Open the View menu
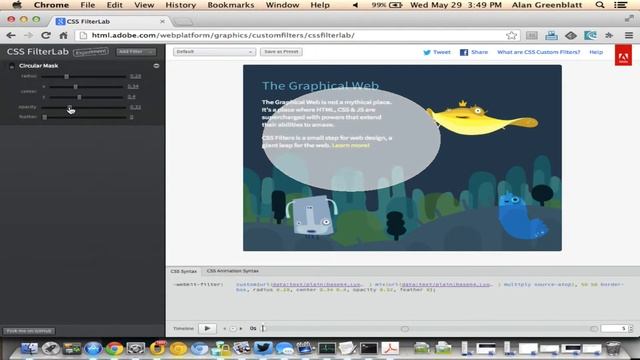The height and width of the screenshot is (360, 640). pyautogui.click(x=144, y=5)
